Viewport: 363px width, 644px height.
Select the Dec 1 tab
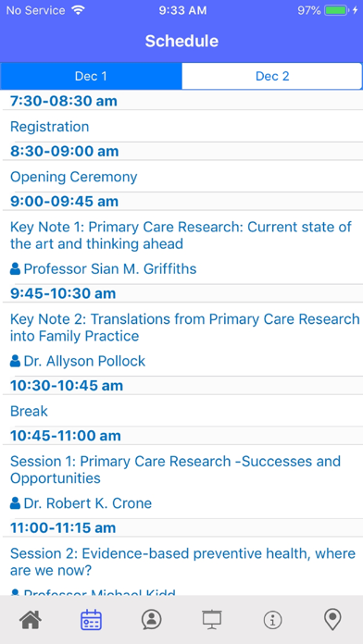pyautogui.click(x=91, y=76)
